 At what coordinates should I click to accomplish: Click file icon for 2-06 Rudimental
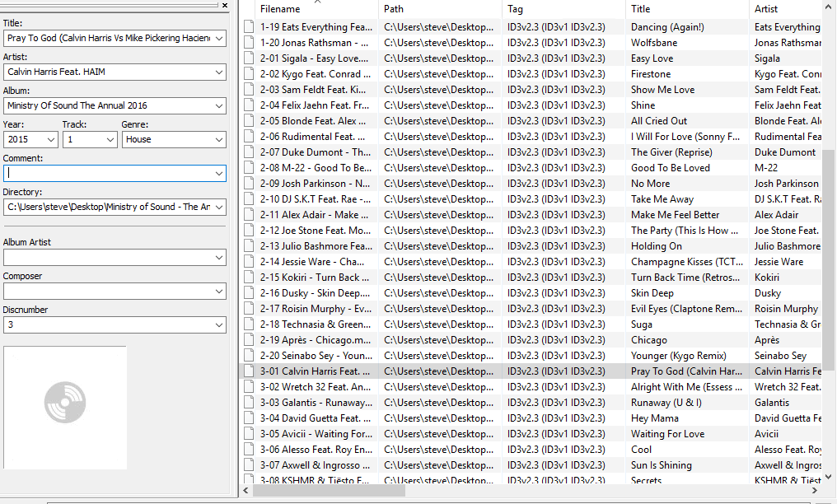[249, 137]
